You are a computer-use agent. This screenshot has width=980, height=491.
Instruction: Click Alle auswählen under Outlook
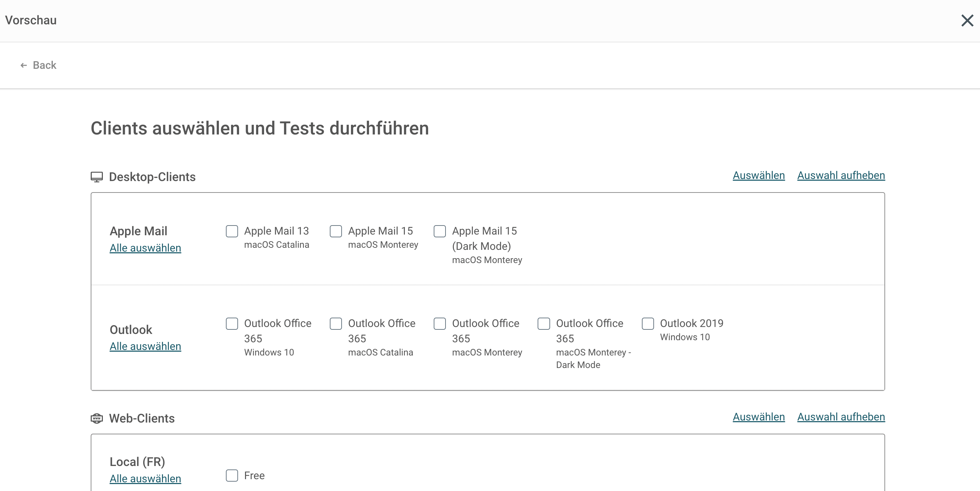[x=145, y=346]
